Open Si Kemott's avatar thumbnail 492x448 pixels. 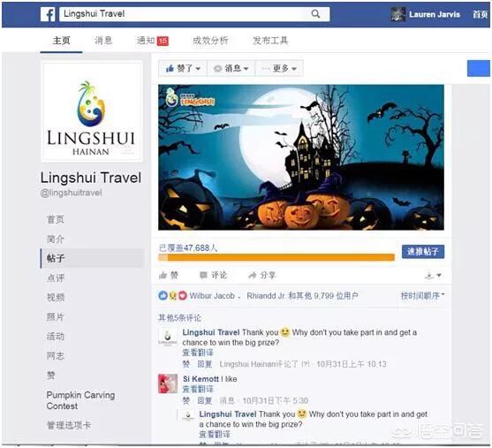[x=168, y=383]
